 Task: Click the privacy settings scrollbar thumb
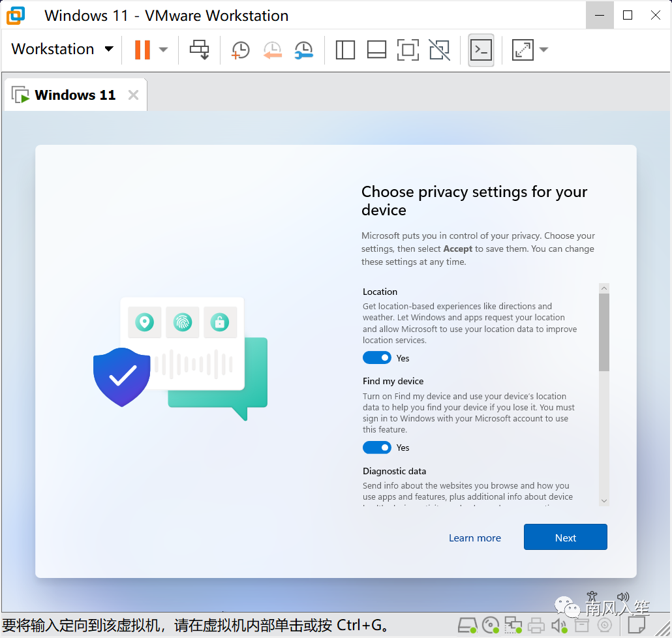click(x=604, y=333)
